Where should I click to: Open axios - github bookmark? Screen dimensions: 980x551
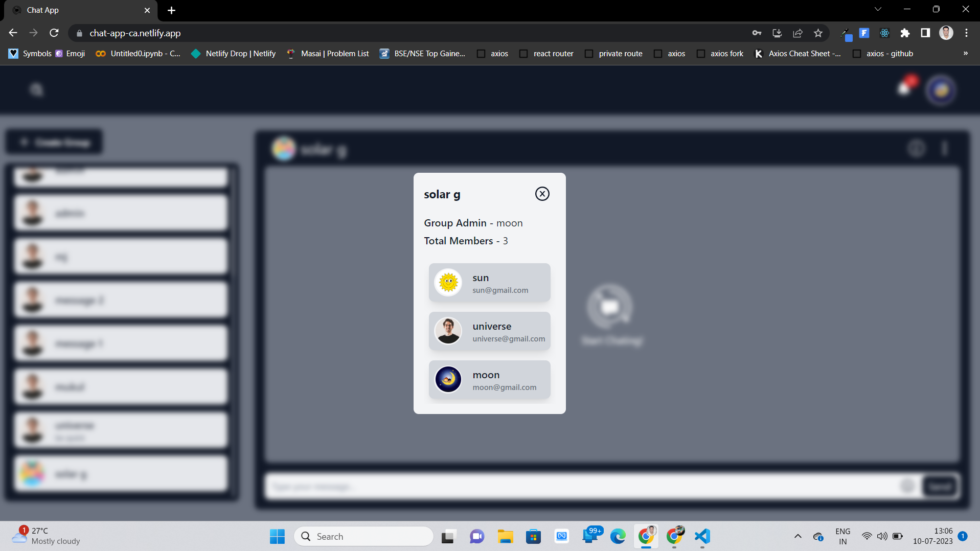[883, 54]
